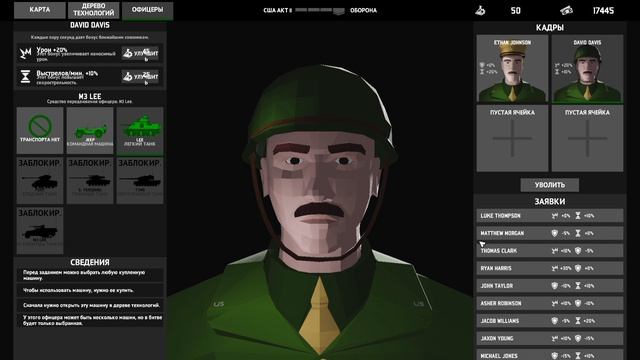The width and height of the screenshot is (640, 360).
Task: Dismiss officer with УВОЛИТЬ button
Action: click(549, 185)
